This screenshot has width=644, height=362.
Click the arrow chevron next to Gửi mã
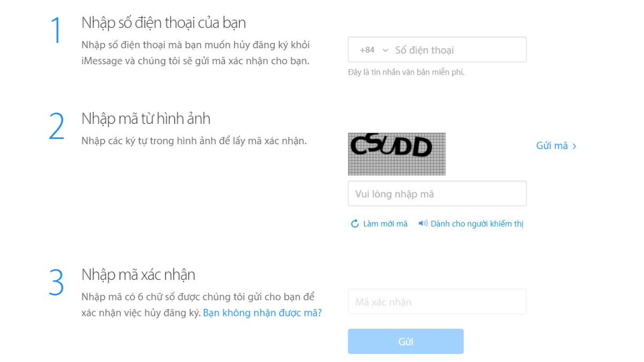tap(574, 146)
